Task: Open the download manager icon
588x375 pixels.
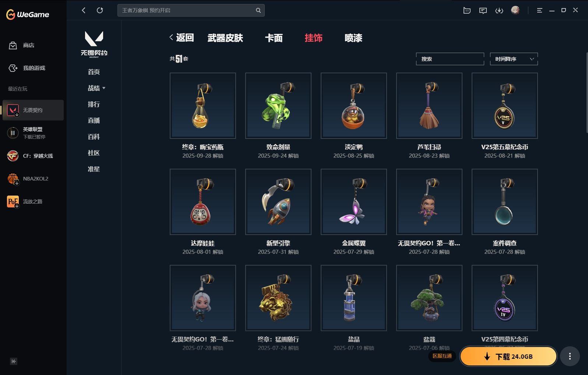Action: (x=499, y=10)
